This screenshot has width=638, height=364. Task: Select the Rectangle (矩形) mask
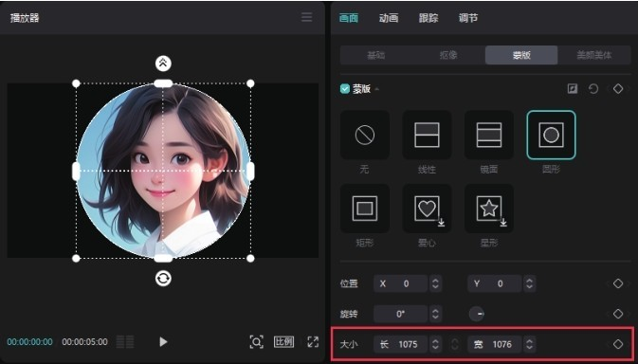click(365, 209)
